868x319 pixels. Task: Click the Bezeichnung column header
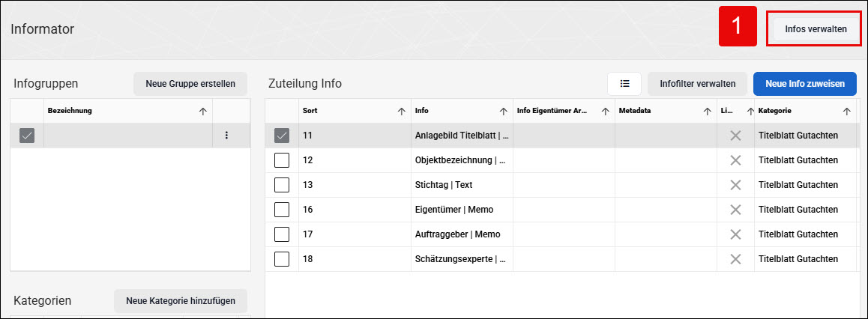click(70, 111)
